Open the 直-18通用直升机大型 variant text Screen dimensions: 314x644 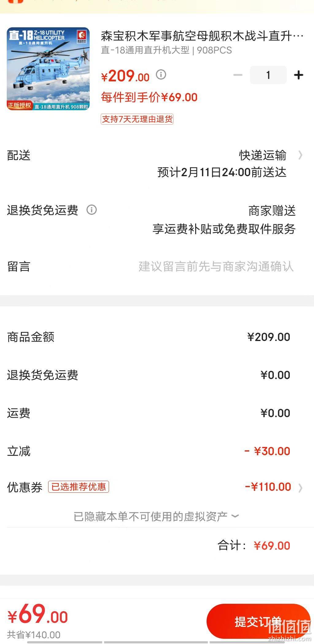tap(145, 50)
